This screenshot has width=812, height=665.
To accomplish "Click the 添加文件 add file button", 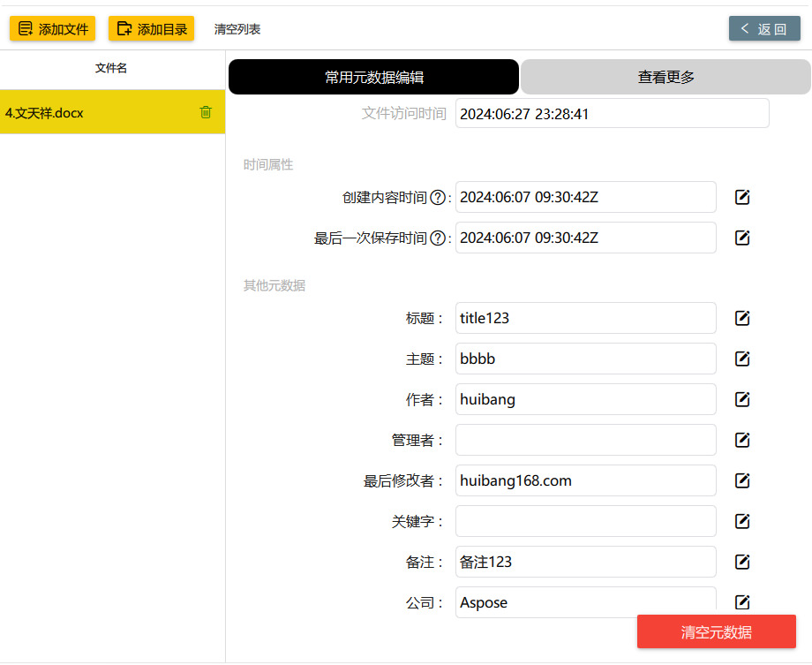I will tap(52, 28).
